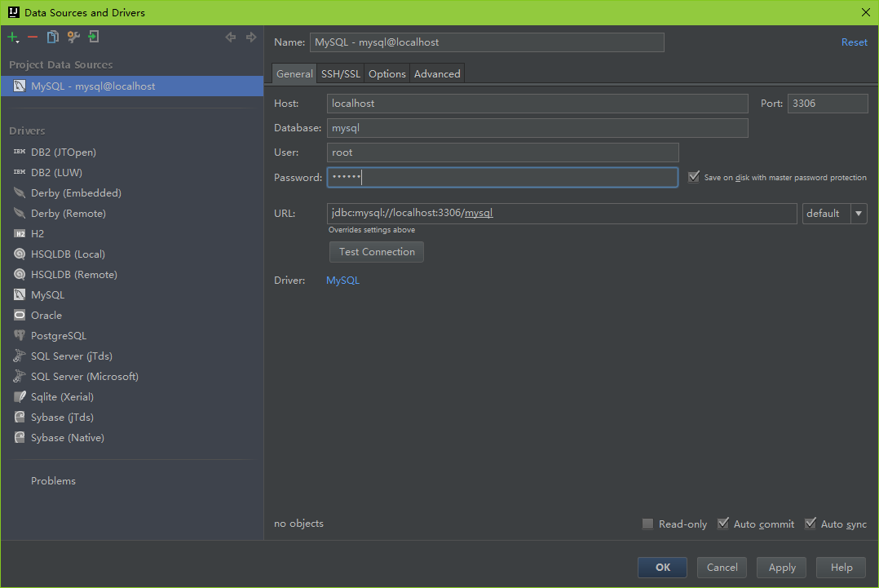
Task: Click the MySQL driver link
Action: coord(342,281)
